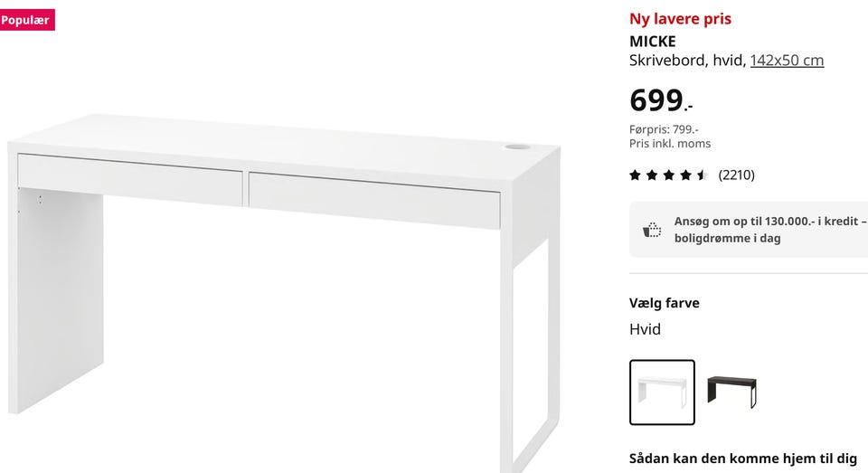Click the pink Populær badge
This screenshot has height=473, width=868.
click(27, 20)
